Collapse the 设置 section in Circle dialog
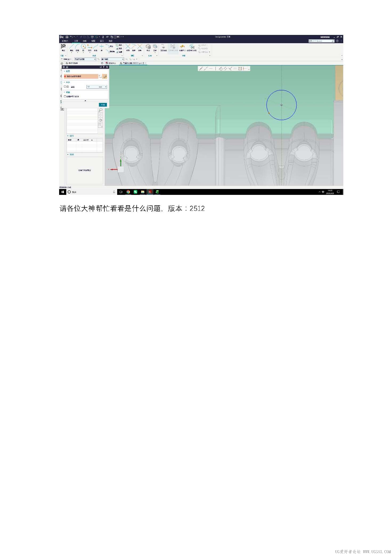 [64, 92]
